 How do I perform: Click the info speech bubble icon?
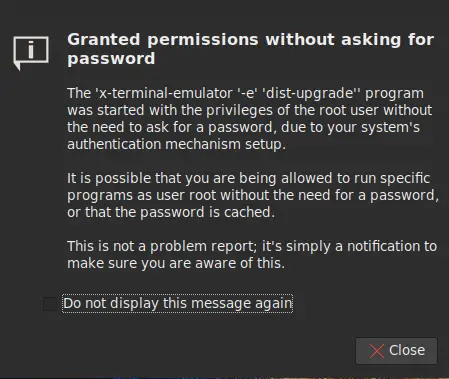(31, 53)
